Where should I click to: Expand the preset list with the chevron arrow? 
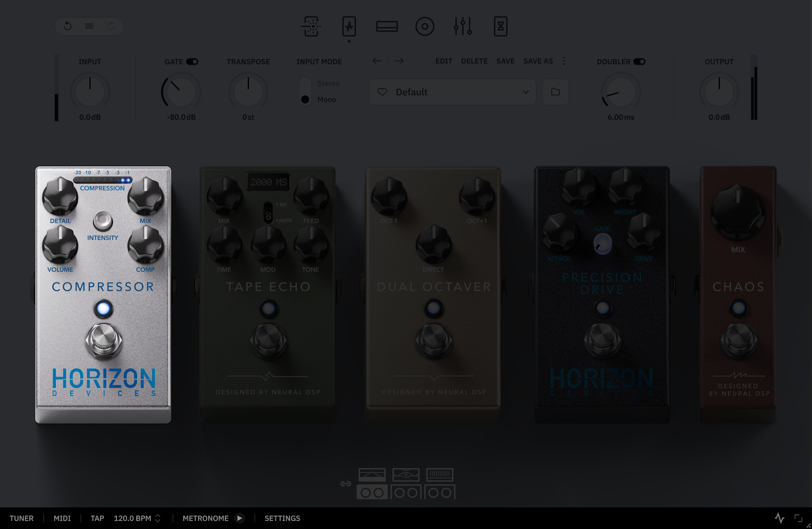pyautogui.click(x=526, y=92)
